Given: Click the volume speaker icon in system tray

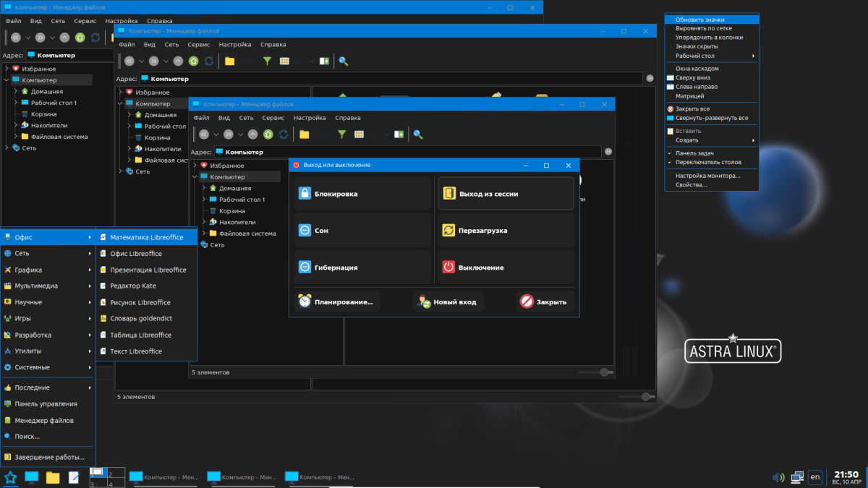Looking at the screenshot, I should tap(778, 477).
